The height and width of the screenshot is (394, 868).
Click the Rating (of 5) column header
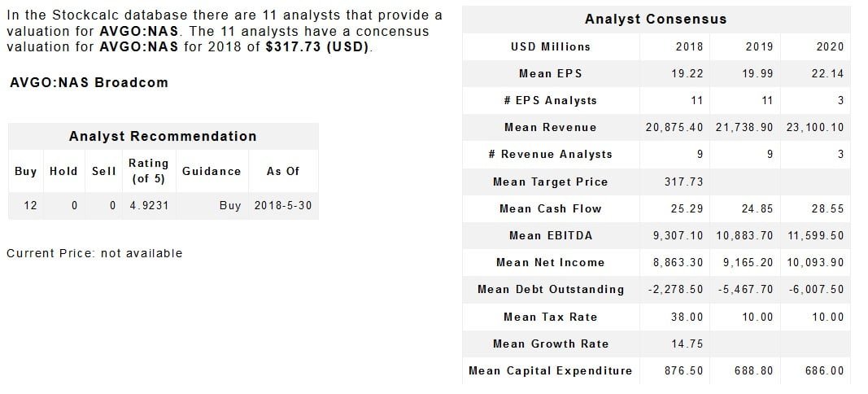coord(148,171)
